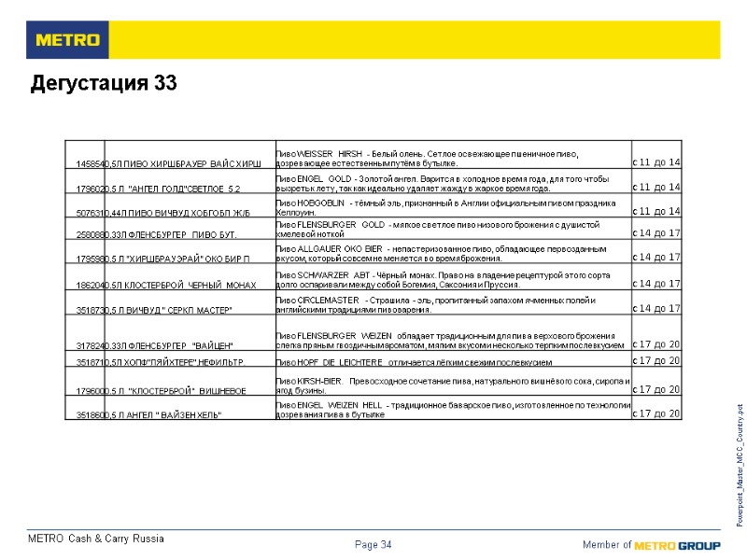Click 'с 17 до 20' in the HOPF DIE LEICHTERE row
Image resolution: width=747 pixels, height=560 pixels.
pyautogui.click(x=656, y=360)
